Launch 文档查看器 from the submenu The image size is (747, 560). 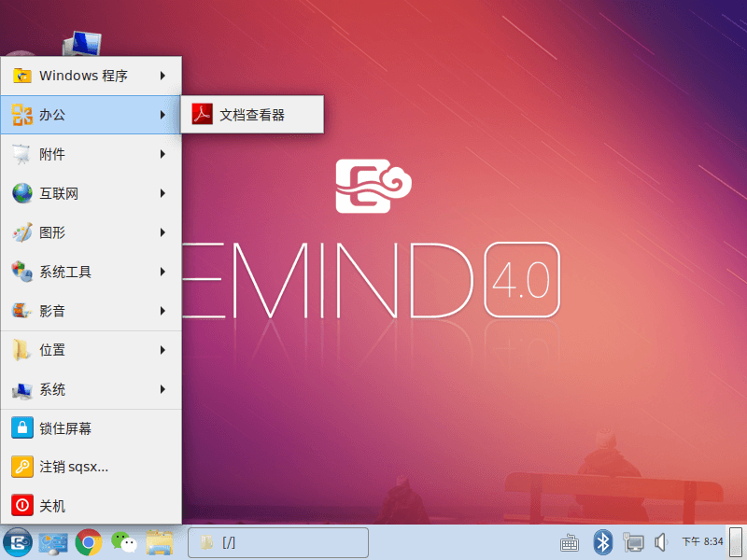[x=252, y=115]
